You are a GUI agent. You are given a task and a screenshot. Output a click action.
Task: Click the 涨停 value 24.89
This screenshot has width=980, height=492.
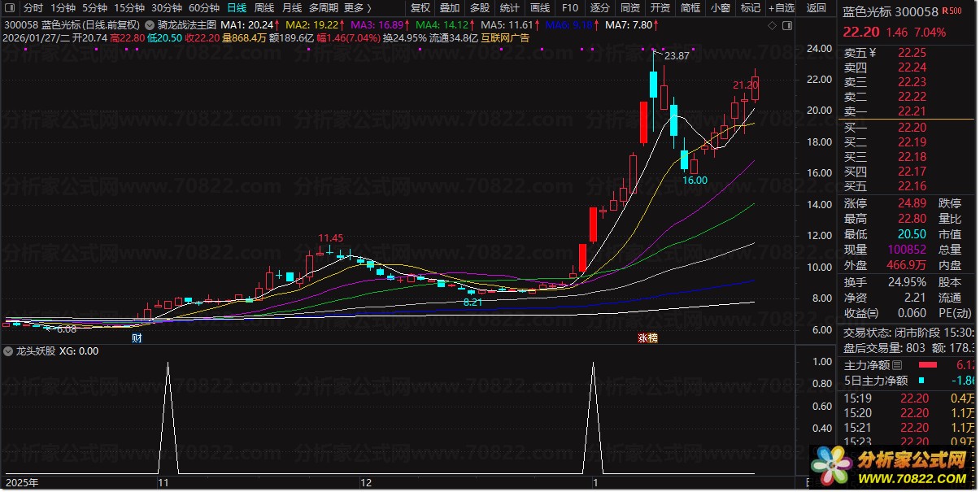point(912,203)
